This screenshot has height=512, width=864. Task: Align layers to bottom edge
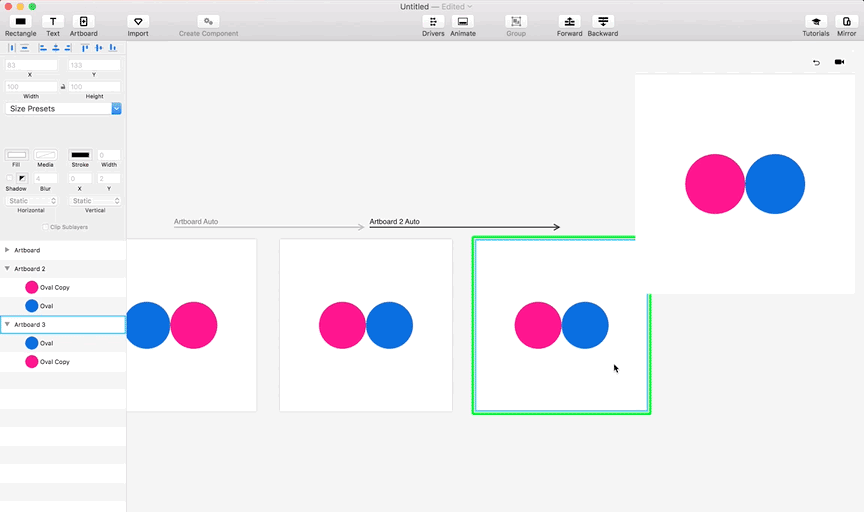(112, 48)
